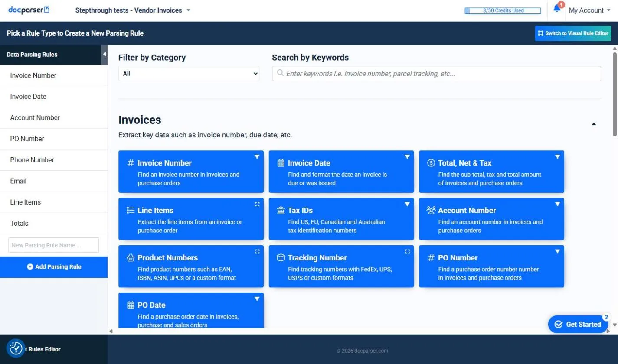Click the bank icon on Tax IDs card
The width and height of the screenshot is (618, 364).
tap(281, 210)
